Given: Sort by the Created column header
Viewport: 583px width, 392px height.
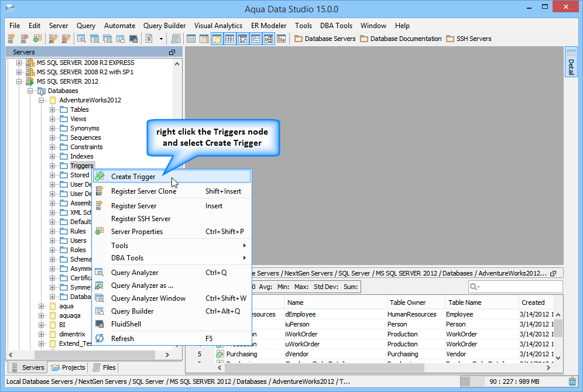Looking at the screenshot, I should pos(536,302).
